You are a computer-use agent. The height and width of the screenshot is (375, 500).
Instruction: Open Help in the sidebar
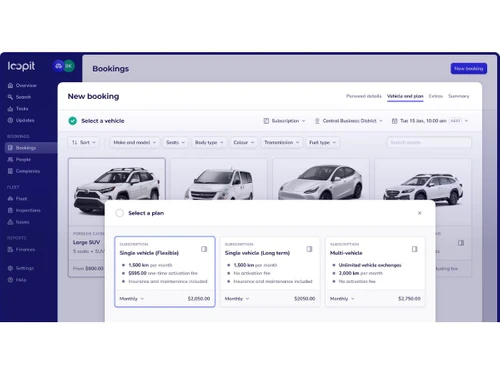pyautogui.click(x=17, y=280)
